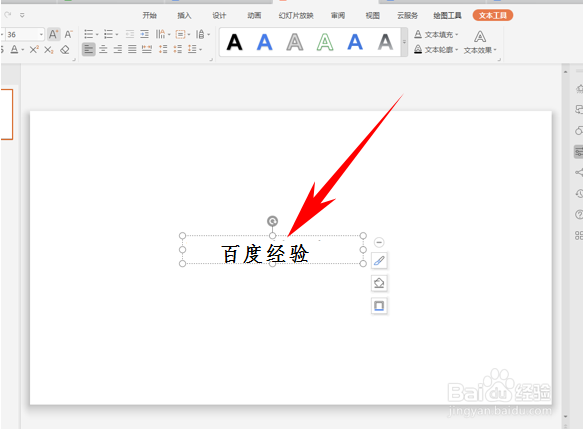Image resolution: width=584 pixels, height=431 pixels.
Task: Switch to the 审阅 tab
Action: 338,15
